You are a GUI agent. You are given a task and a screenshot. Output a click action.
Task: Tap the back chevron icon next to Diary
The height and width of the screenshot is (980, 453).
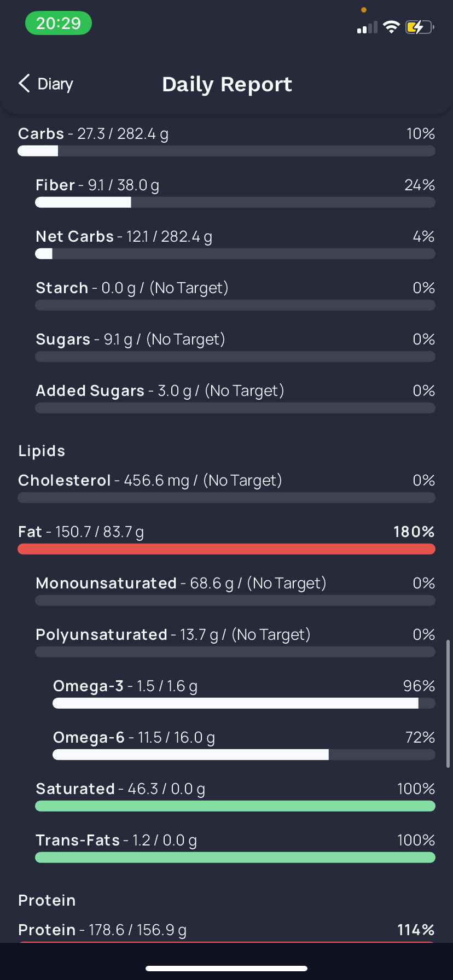pos(24,84)
